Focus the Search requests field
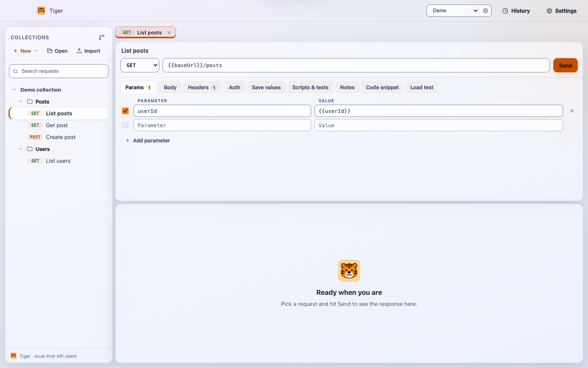 point(59,71)
